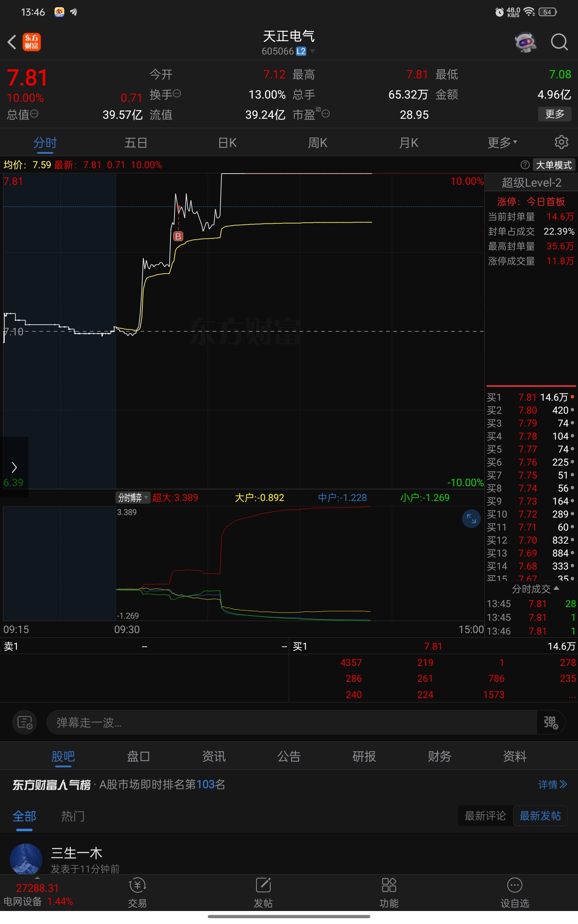This screenshot has width=578, height=924.
Task: Tap the 涨停: 今日首板 label
Action: pos(531,201)
